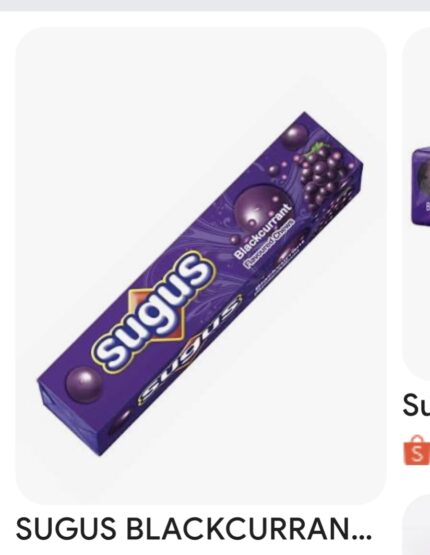The width and height of the screenshot is (430, 555).
Task: Click the blackcurrant fruit cluster illustration
Action: coord(322,174)
